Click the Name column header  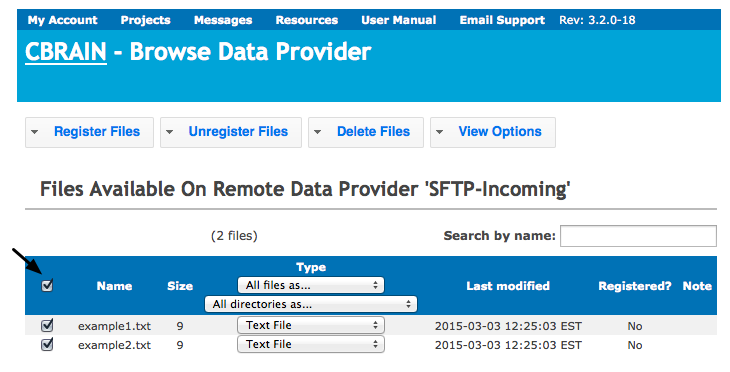(x=115, y=286)
